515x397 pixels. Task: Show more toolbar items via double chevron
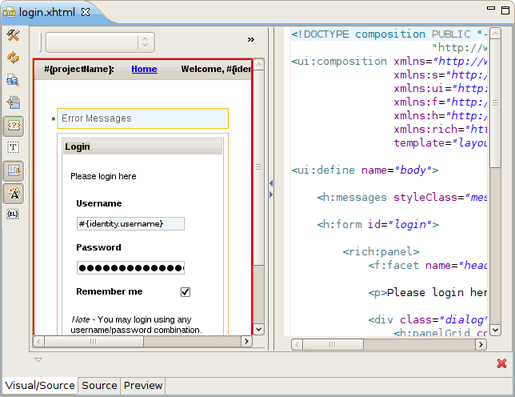(251, 40)
